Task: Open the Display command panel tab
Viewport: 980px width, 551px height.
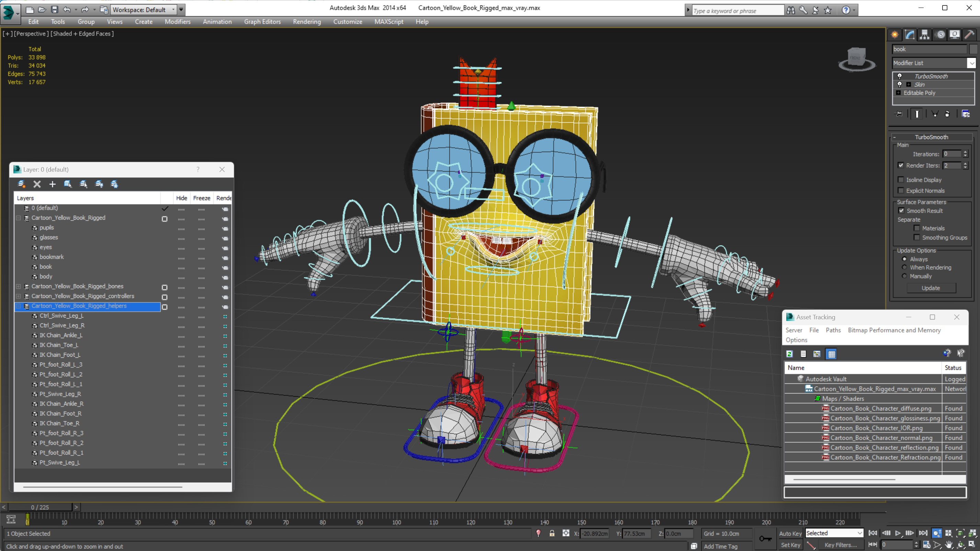Action: coord(955,35)
